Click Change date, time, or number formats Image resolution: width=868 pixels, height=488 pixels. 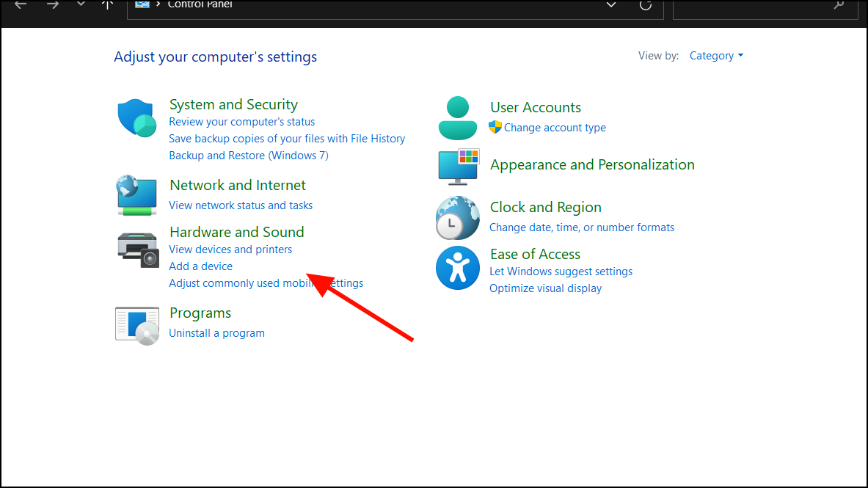coord(582,227)
